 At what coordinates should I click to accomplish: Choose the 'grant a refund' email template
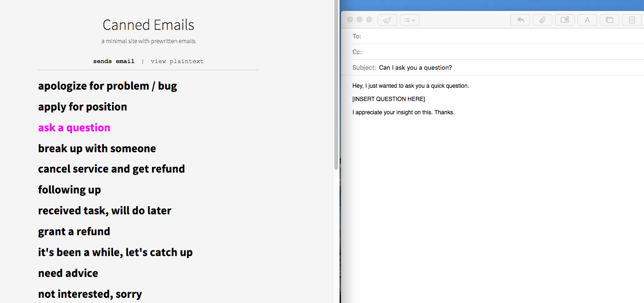click(74, 231)
